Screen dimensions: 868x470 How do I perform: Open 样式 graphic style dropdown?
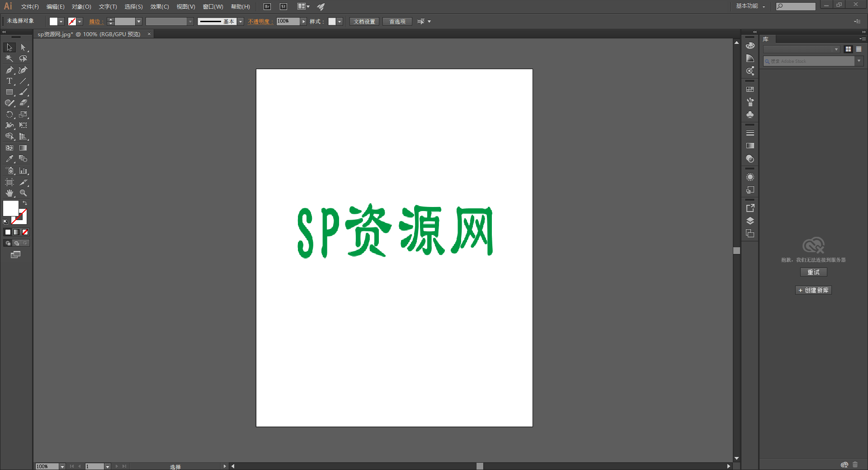[340, 22]
